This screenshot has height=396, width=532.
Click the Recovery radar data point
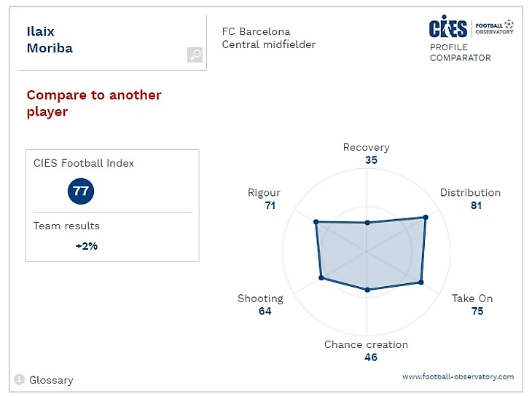(x=367, y=223)
